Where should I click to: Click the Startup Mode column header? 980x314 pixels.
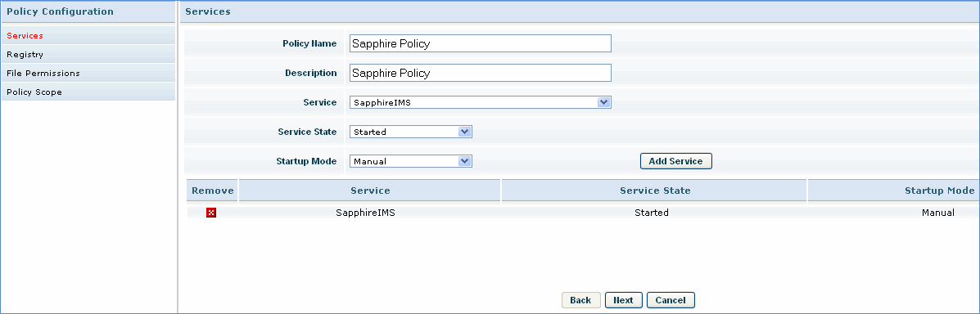[894, 191]
